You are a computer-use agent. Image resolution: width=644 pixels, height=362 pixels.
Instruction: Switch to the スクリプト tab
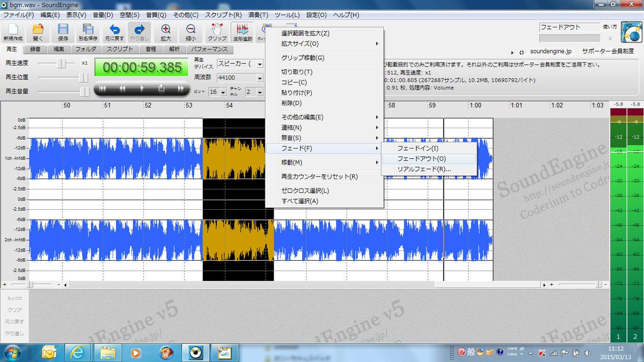point(120,49)
